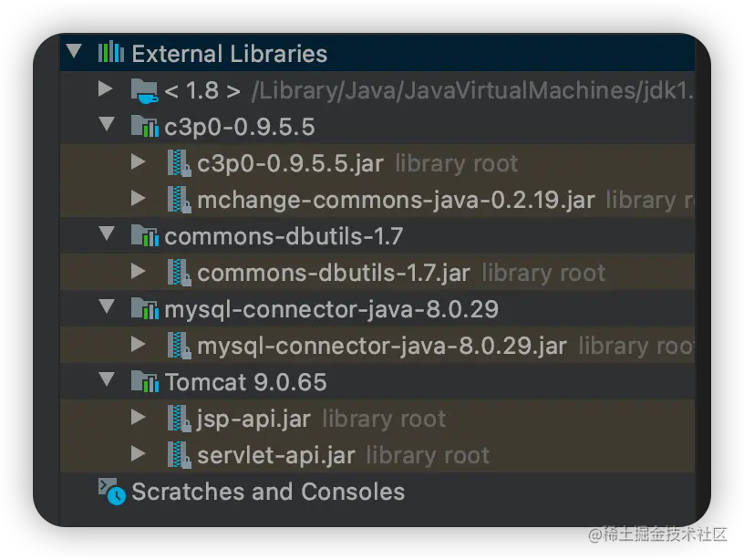This screenshot has height=560, width=744.
Task: Select the commons-dbutils-1.7.jar entry
Action: (x=333, y=273)
